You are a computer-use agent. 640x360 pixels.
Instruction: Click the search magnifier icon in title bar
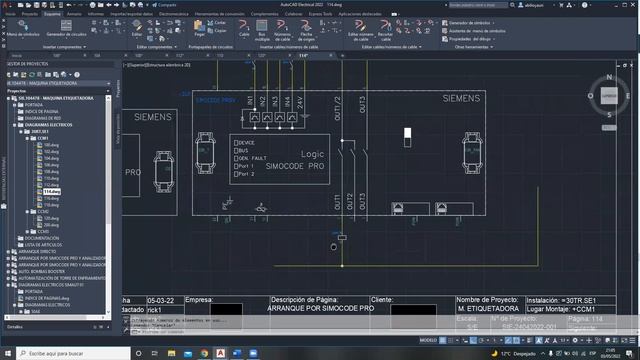512,5
